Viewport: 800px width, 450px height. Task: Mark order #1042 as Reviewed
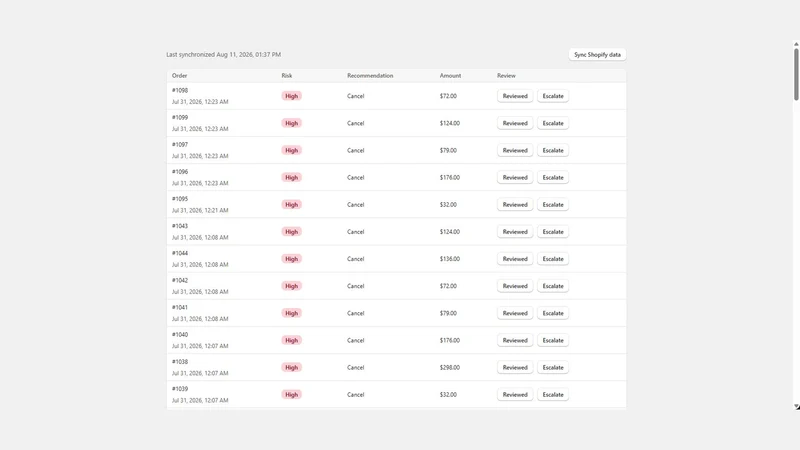pyautogui.click(x=515, y=286)
